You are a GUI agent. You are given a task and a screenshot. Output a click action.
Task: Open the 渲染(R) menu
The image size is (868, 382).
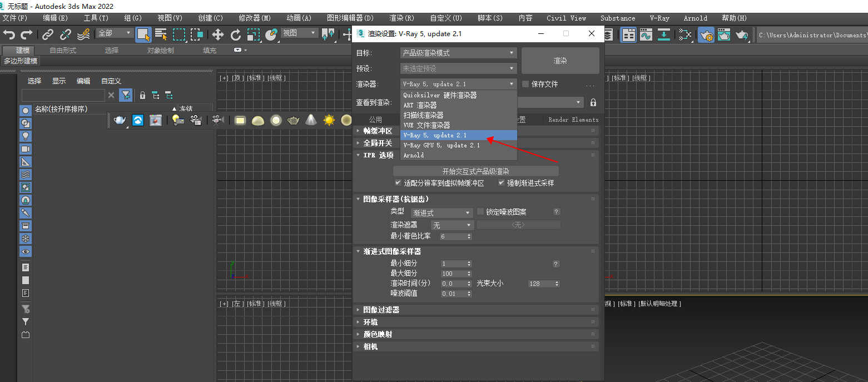[x=401, y=18]
